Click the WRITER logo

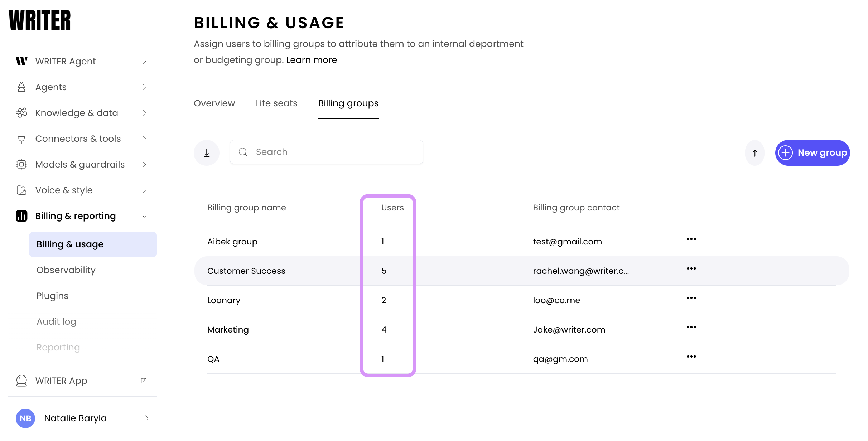(x=40, y=20)
